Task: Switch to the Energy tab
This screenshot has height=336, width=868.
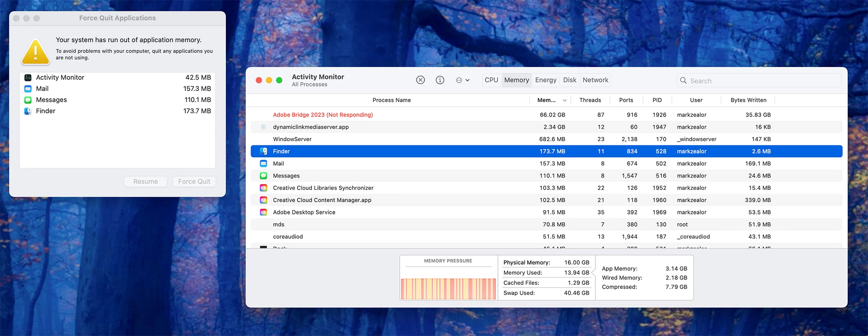Action: (546, 80)
